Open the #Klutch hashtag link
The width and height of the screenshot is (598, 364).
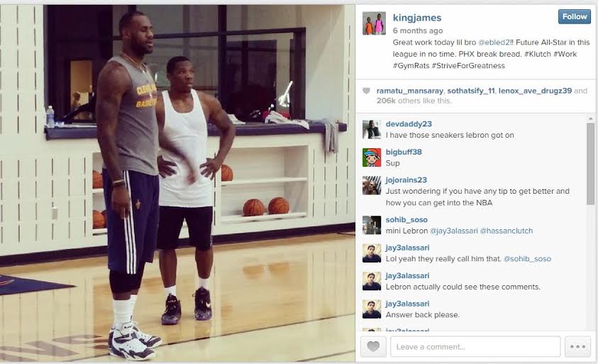538,54
